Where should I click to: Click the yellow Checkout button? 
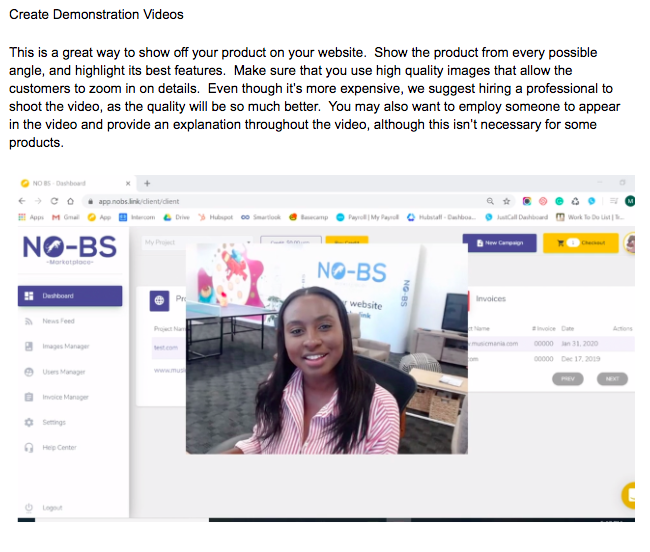[580, 243]
